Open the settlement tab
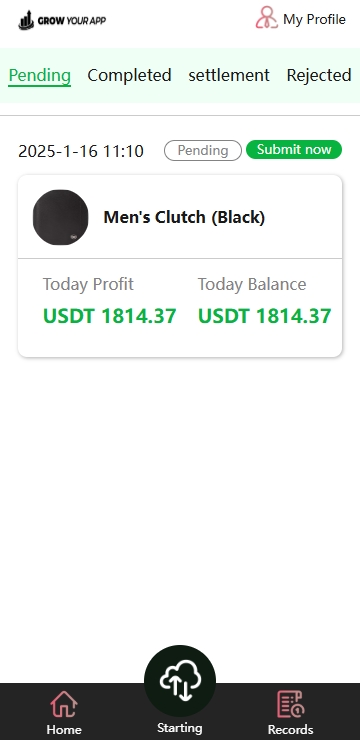 tap(229, 75)
